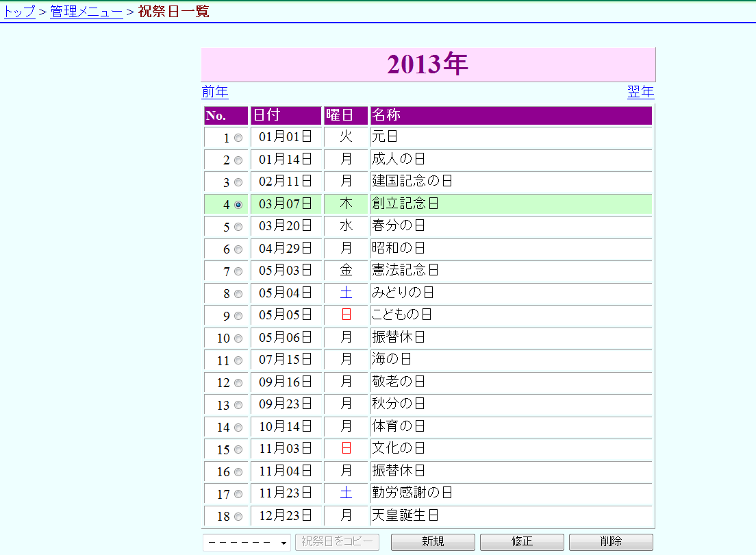Click name cell 体育の日

pyautogui.click(x=511, y=427)
